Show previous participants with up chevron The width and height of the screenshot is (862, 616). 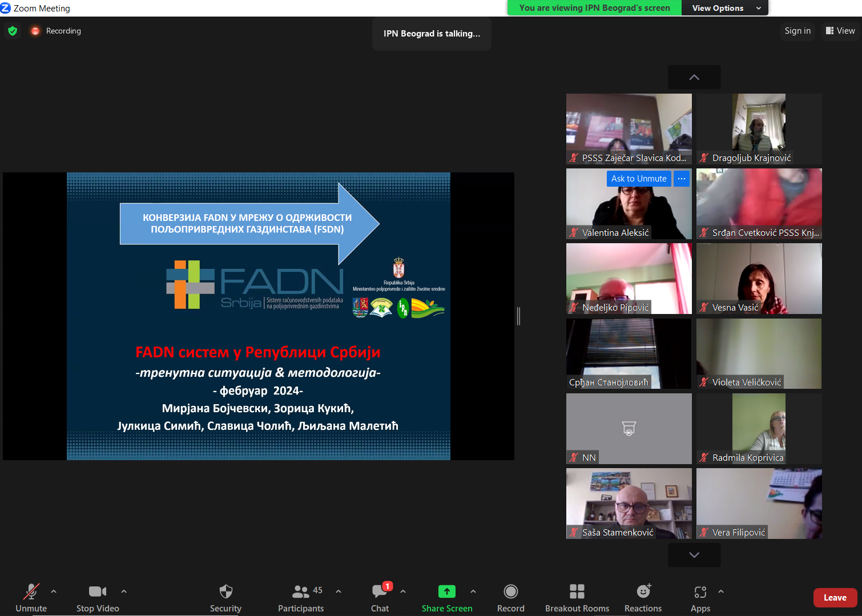[x=694, y=77]
